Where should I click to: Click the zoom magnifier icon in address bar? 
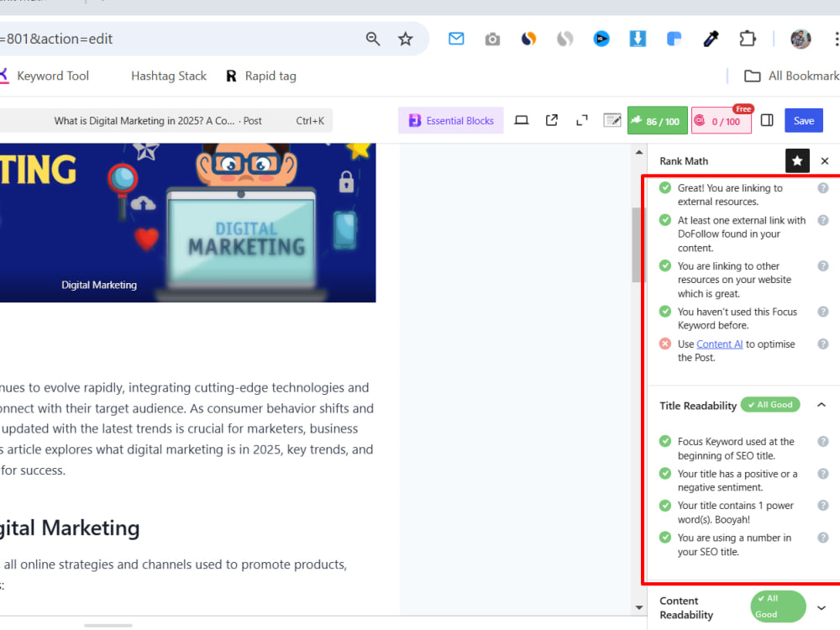click(x=373, y=39)
